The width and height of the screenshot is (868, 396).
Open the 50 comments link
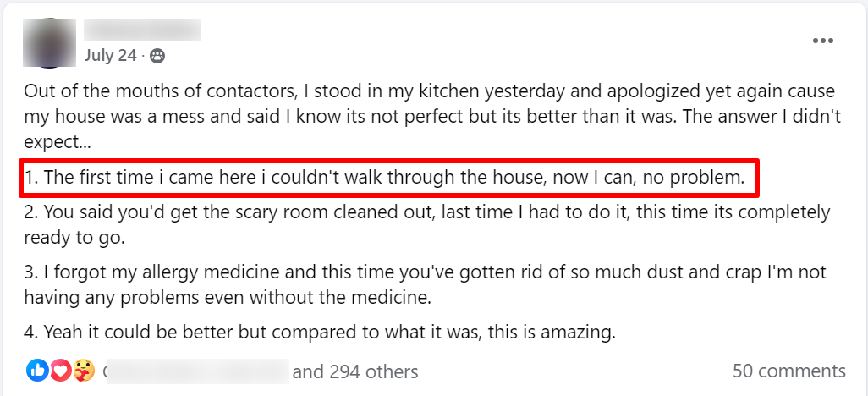pyautogui.click(x=788, y=371)
